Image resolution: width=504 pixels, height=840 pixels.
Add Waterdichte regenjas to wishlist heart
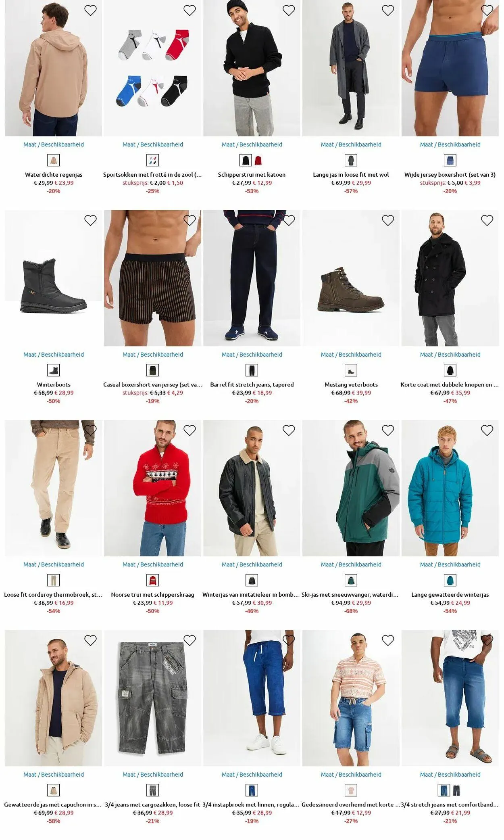[x=90, y=10]
